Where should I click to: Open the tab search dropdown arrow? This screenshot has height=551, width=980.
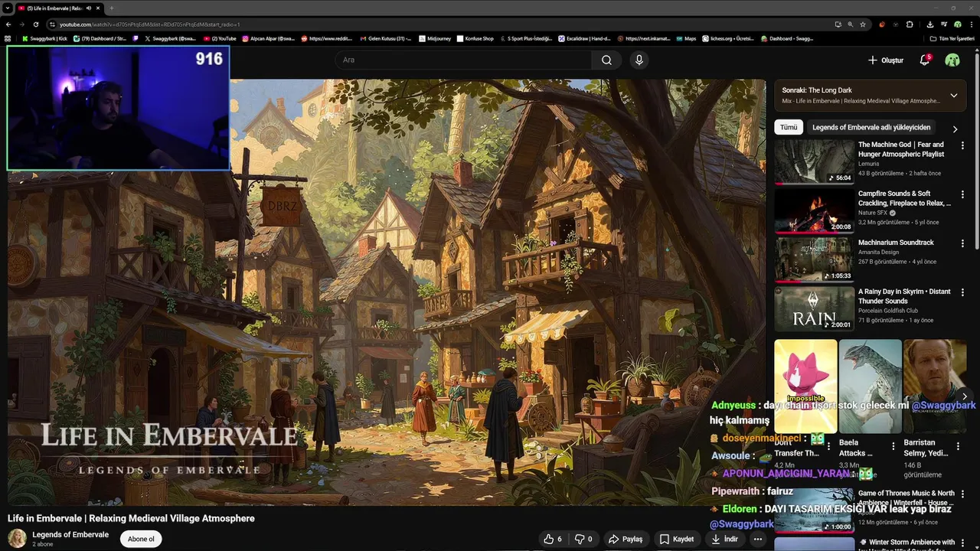coord(8,8)
